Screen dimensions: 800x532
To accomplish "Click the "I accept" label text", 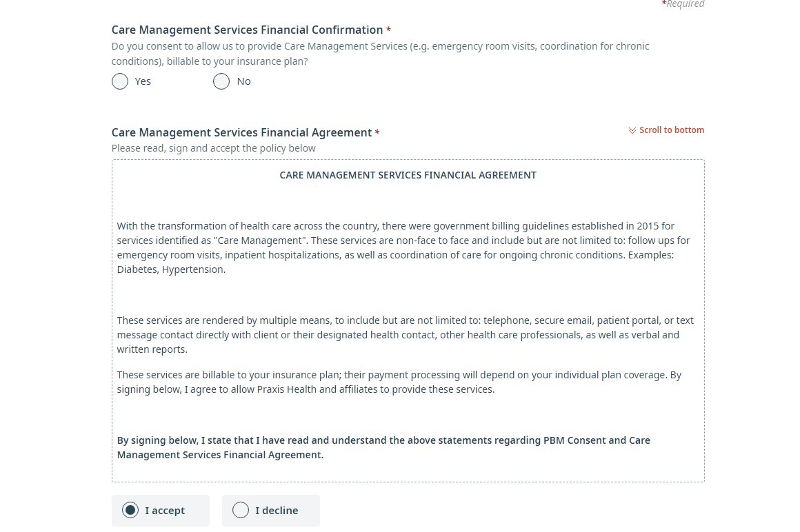I will click(165, 511).
